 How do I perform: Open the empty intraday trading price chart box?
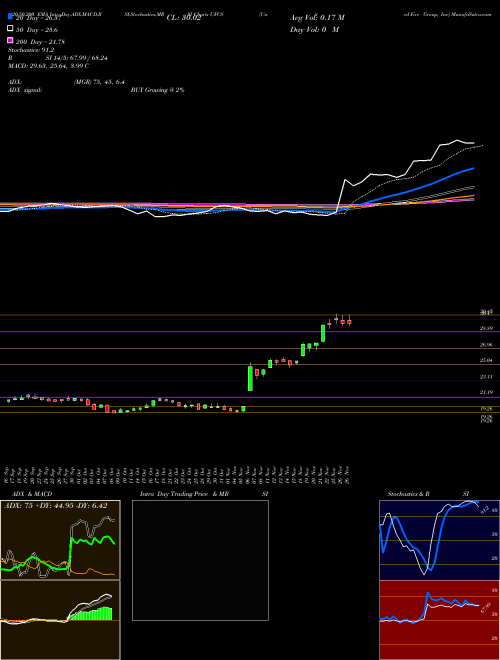pyautogui.click(x=200, y=560)
